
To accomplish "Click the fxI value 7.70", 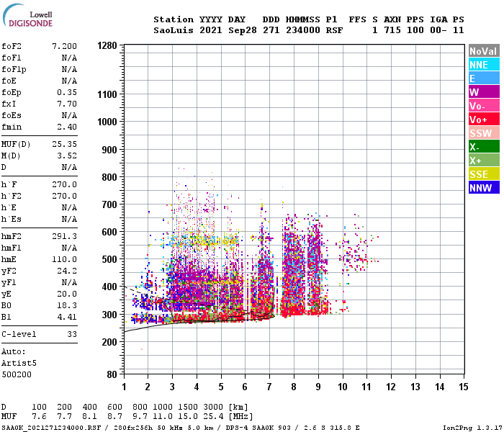I will click(x=67, y=104).
